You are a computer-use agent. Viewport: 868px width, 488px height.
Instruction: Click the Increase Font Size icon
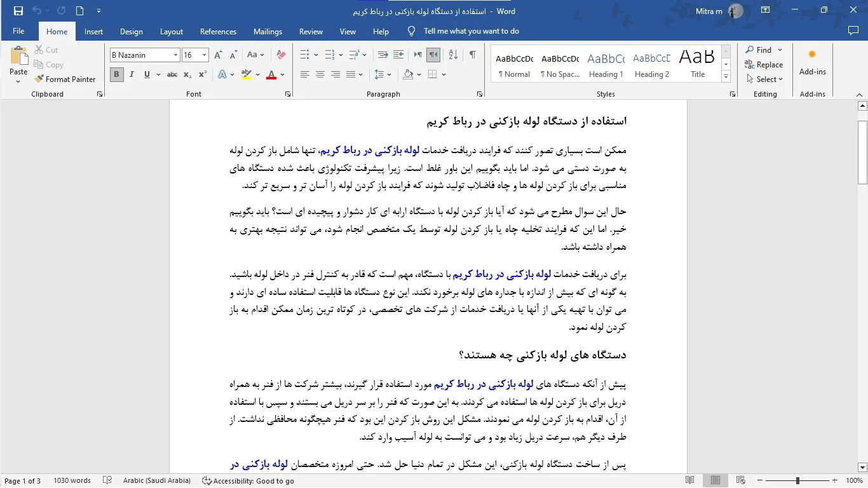pyautogui.click(x=219, y=55)
